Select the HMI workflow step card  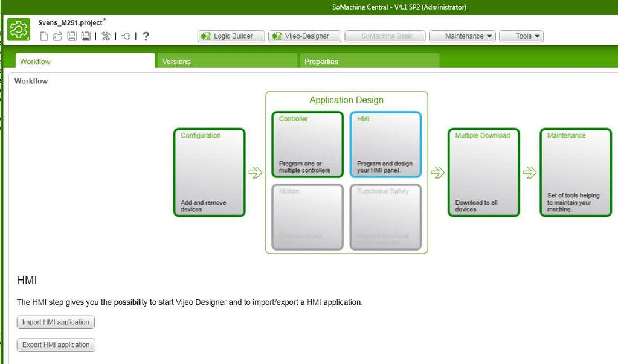pyautogui.click(x=385, y=145)
